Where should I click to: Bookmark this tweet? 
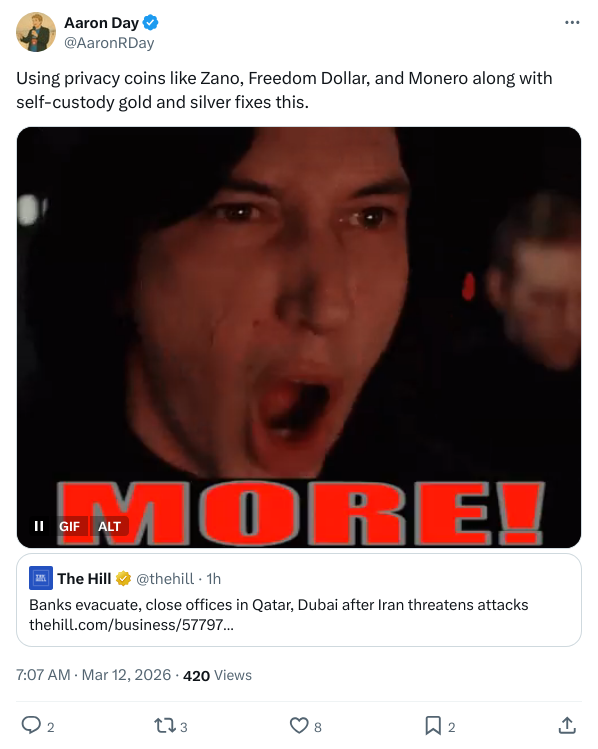(433, 726)
